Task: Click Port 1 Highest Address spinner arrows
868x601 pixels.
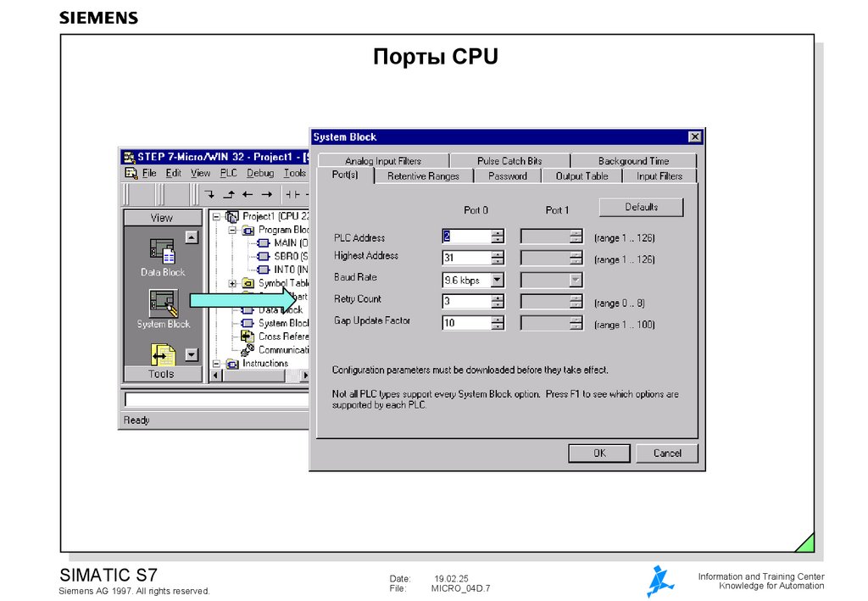Action: tap(576, 258)
